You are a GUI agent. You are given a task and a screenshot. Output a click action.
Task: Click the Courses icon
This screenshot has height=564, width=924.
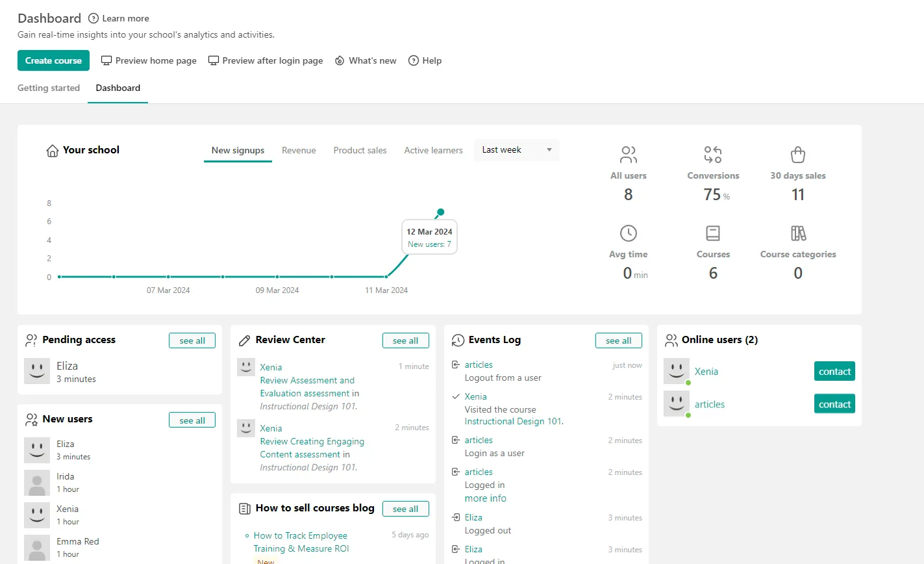click(x=713, y=233)
